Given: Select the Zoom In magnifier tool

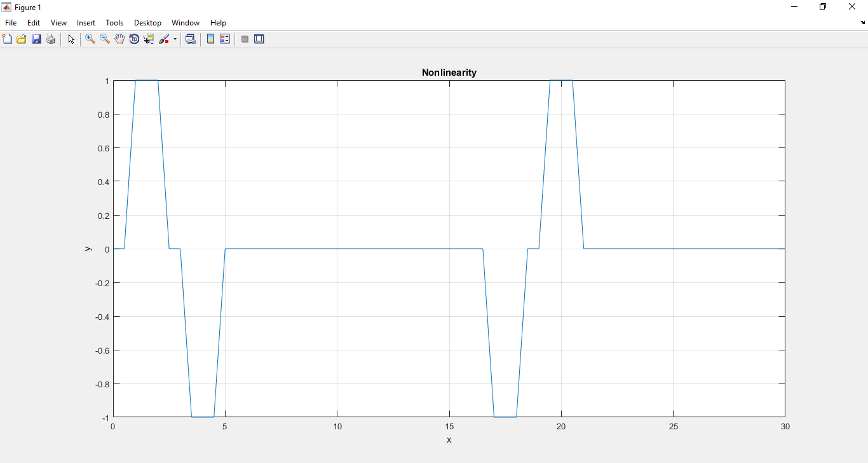Looking at the screenshot, I should pyautogui.click(x=90, y=39).
